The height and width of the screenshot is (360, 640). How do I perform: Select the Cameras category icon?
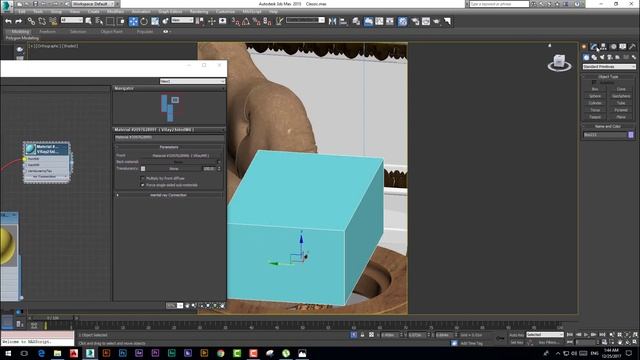coord(610,57)
